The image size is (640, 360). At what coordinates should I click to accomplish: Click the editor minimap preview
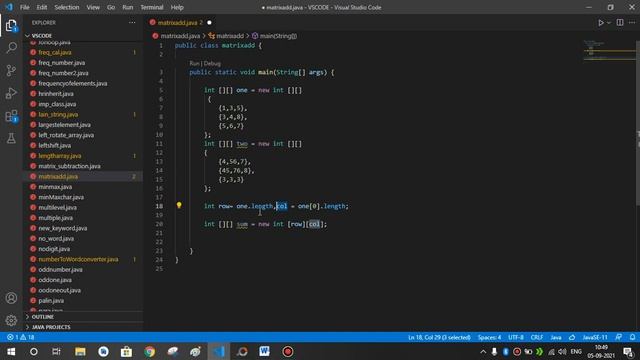click(x=609, y=50)
